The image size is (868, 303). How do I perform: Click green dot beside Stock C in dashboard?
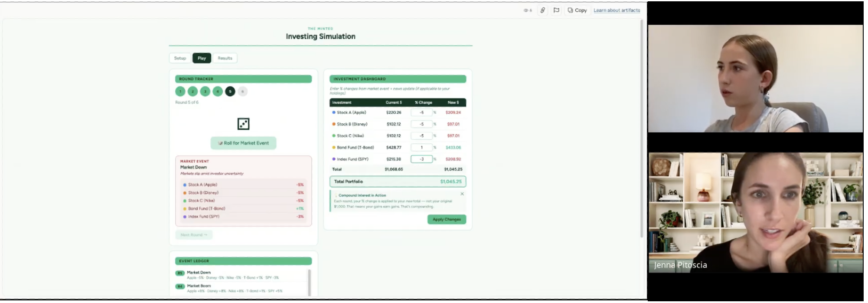coord(334,136)
